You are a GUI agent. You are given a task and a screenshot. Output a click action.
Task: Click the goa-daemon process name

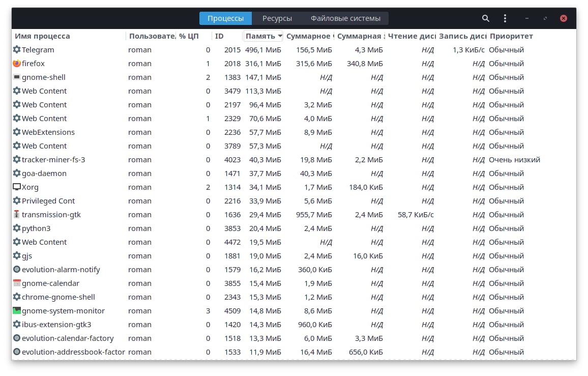(44, 173)
